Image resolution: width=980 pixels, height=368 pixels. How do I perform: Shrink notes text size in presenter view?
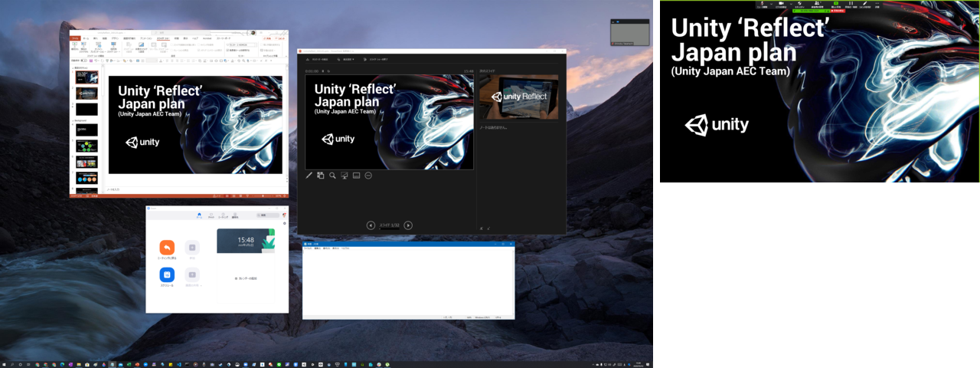point(488,228)
